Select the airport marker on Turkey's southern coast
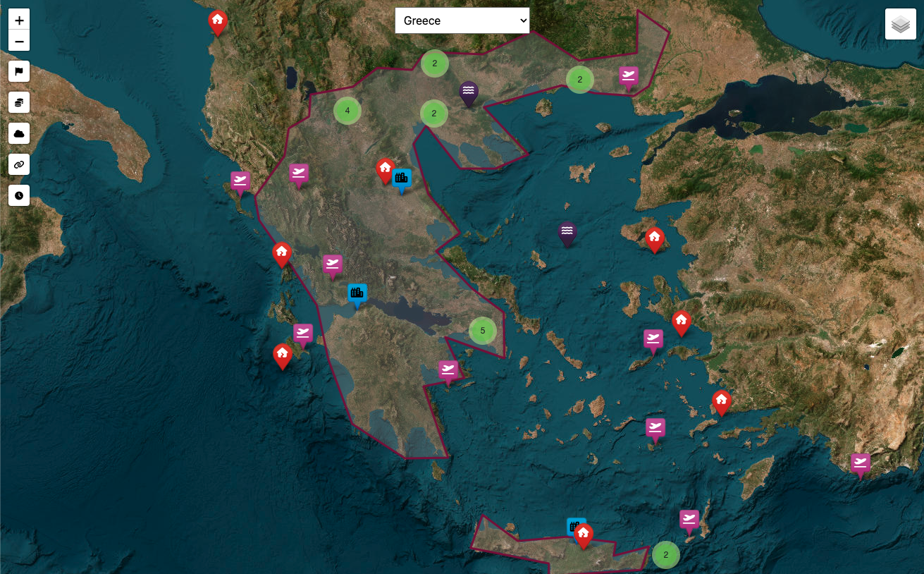Viewport: 924px width, 574px height. click(860, 464)
